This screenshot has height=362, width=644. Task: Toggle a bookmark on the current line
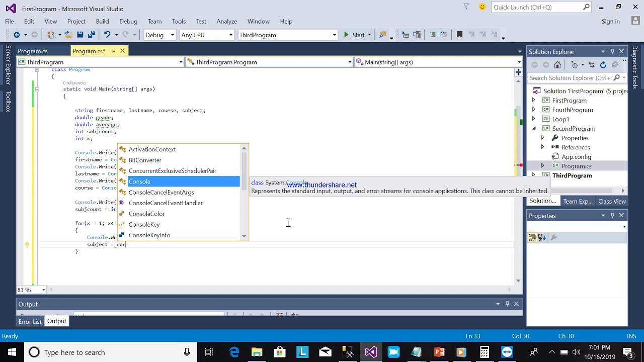point(459,35)
